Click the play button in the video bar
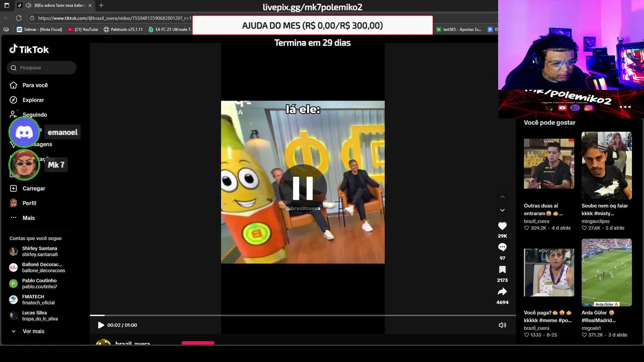Screen dimensions: 644x362 click(101, 325)
